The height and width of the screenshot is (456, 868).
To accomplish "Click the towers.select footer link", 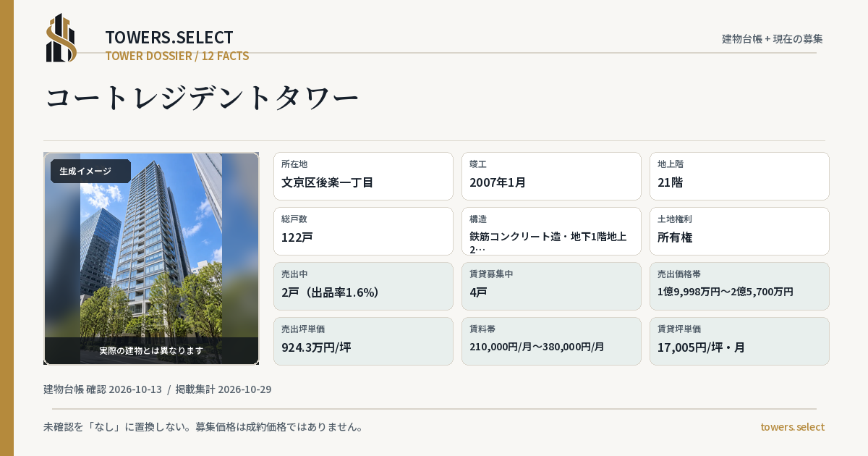I will [792, 426].
